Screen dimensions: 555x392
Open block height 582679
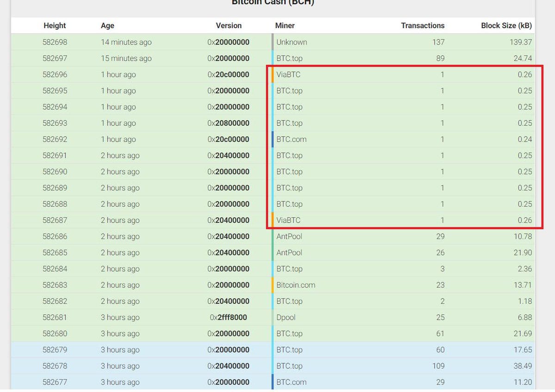[x=55, y=349]
